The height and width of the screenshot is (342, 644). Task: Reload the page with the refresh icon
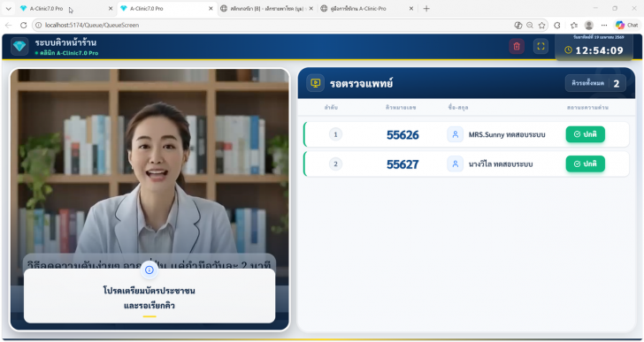pos(23,25)
